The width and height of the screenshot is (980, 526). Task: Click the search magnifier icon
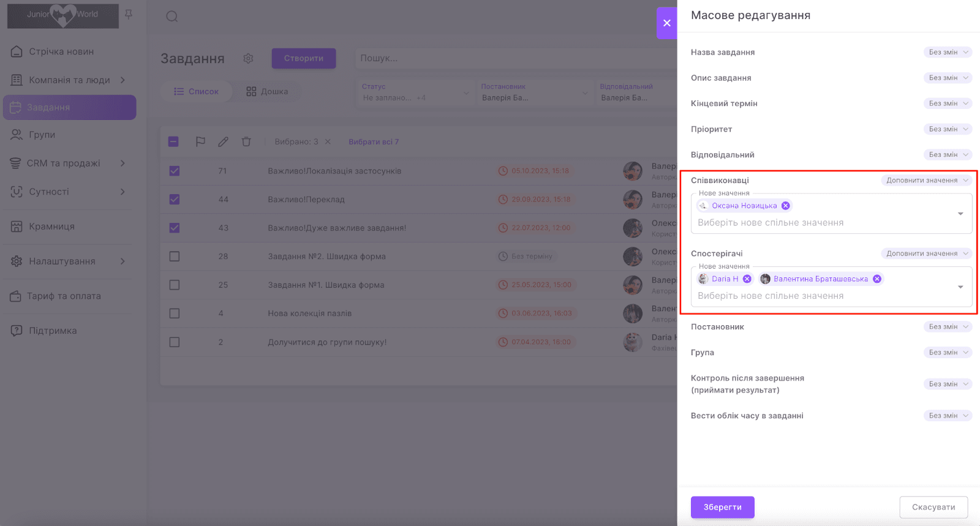click(172, 17)
